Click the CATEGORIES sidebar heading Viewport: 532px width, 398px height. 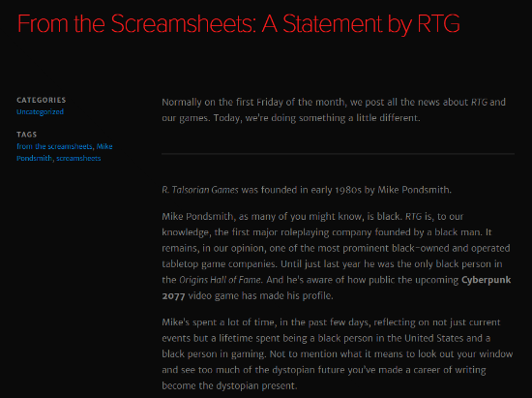42,100
